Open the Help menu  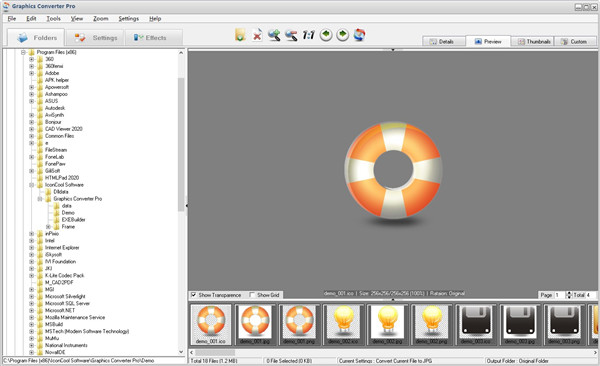155,18
